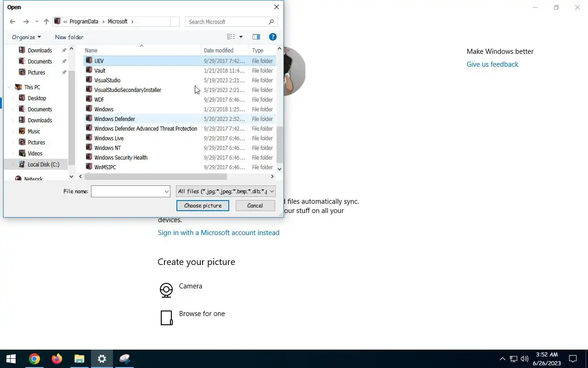Click the file list horizontal scrollbar
The image size is (588, 368).
(x=156, y=177)
